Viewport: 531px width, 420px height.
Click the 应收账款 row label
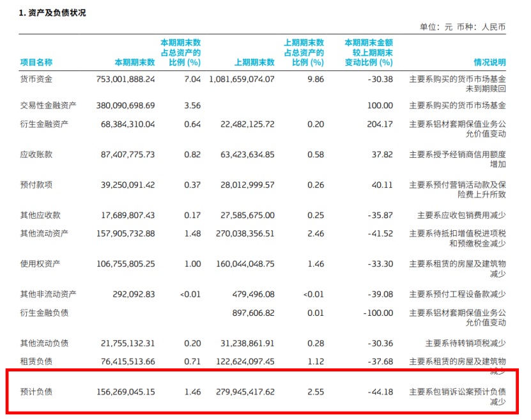coord(36,155)
